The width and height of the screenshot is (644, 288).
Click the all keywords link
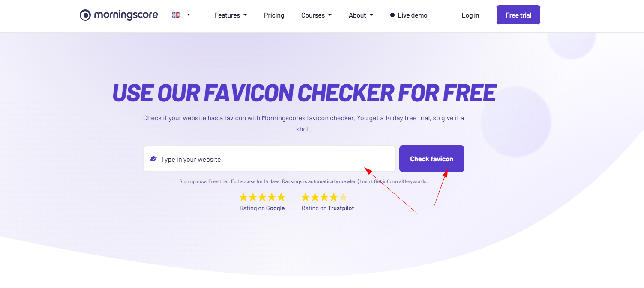tap(413, 181)
